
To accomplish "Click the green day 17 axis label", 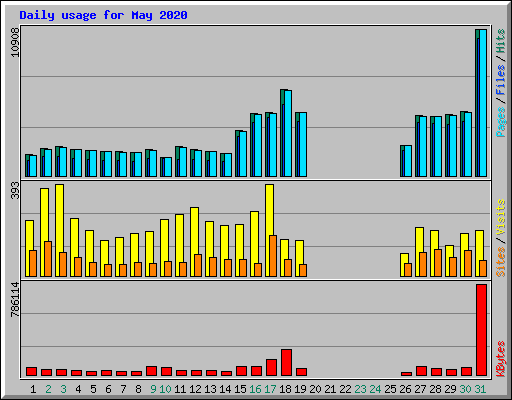I will [x=270, y=389].
